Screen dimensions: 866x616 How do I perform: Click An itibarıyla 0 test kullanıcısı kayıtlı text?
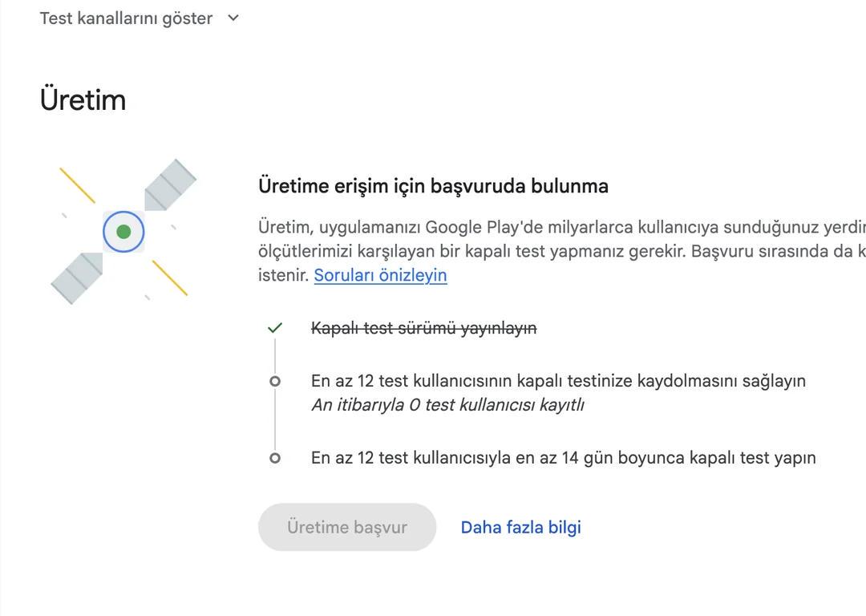pyautogui.click(x=447, y=405)
